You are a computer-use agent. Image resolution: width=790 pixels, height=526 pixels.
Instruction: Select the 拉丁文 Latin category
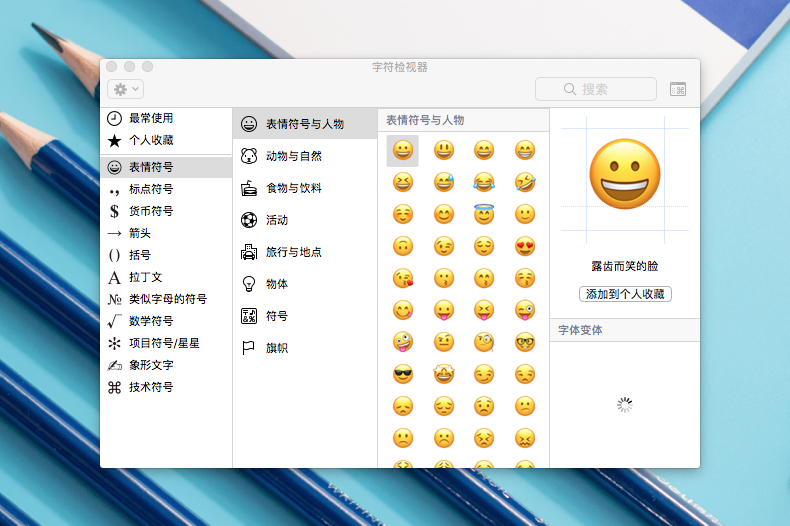coord(166,277)
